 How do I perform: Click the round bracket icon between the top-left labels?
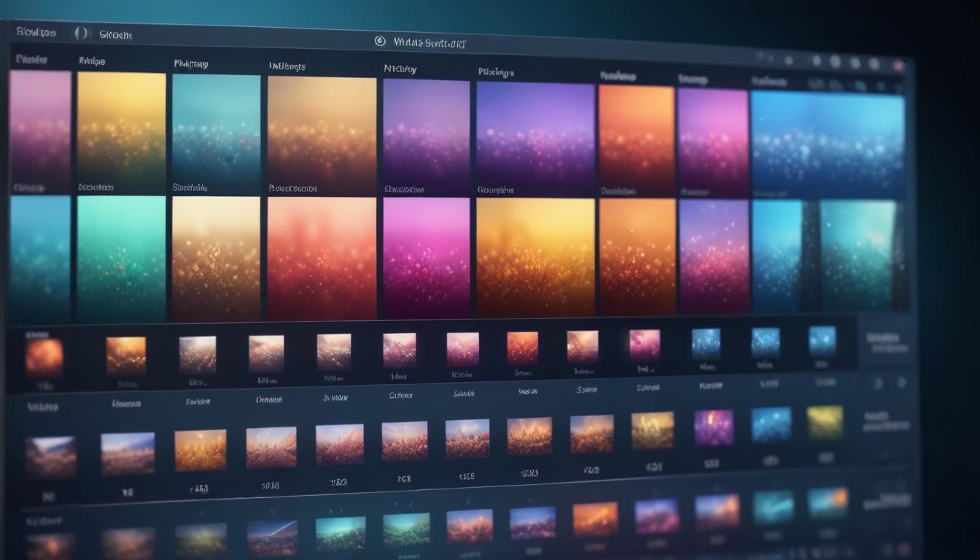click(82, 34)
